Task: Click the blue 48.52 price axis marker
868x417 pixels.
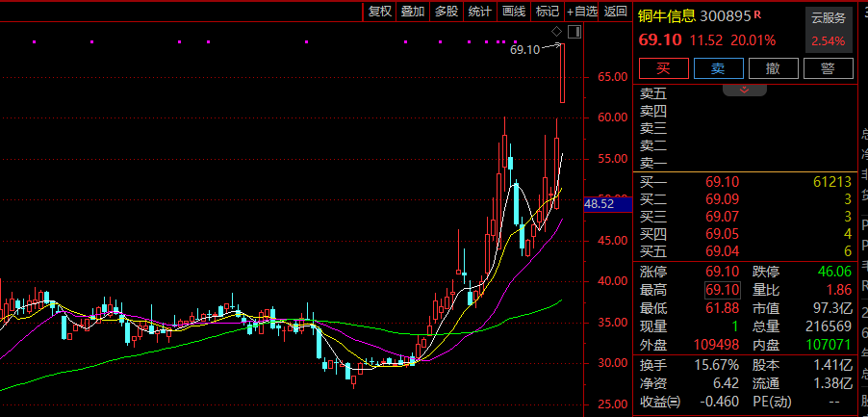Action: (x=608, y=204)
